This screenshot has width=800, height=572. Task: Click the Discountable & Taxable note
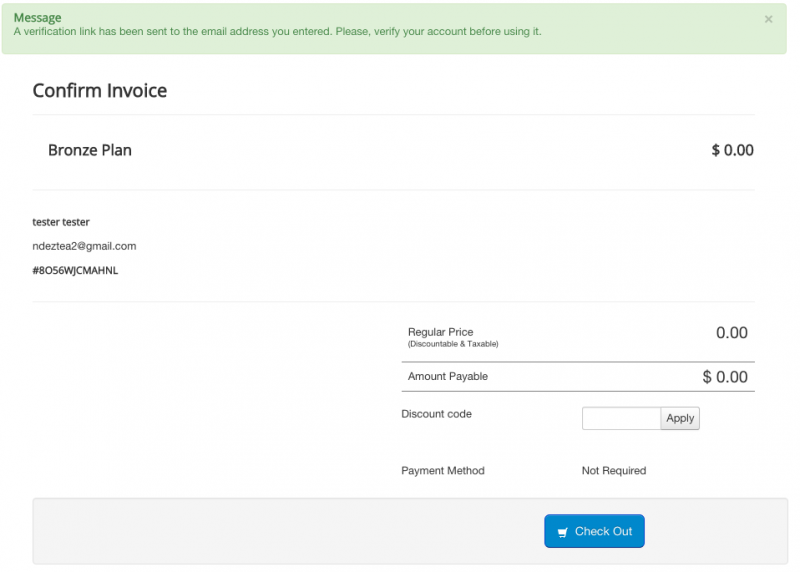(452, 344)
